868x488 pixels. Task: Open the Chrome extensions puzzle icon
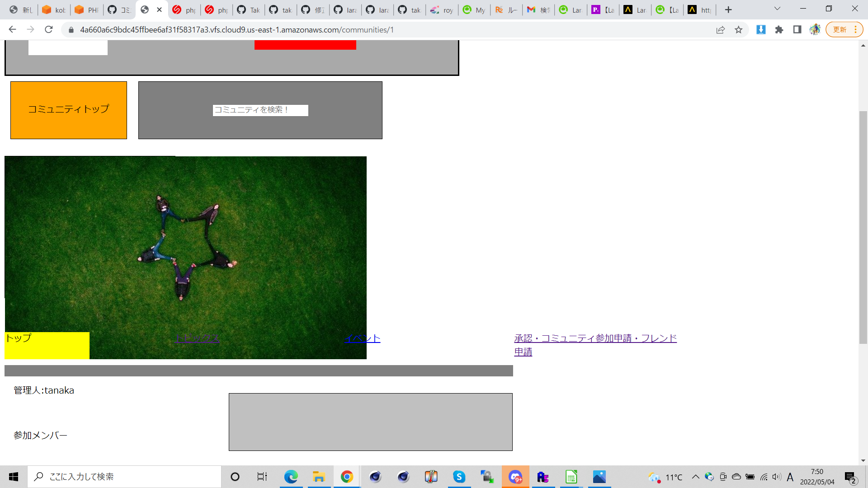tap(779, 30)
